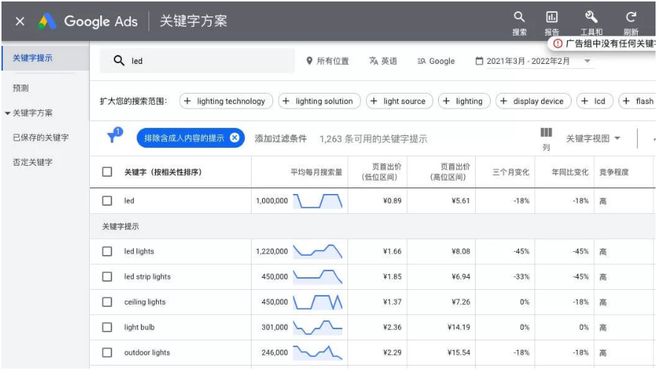Click the ¥15.54 bid for outdoor lights
The image size is (660, 379).
[x=458, y=352]
